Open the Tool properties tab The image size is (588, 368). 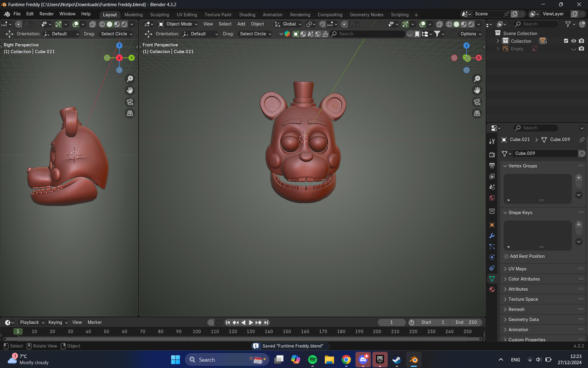(x=492, y=141)
